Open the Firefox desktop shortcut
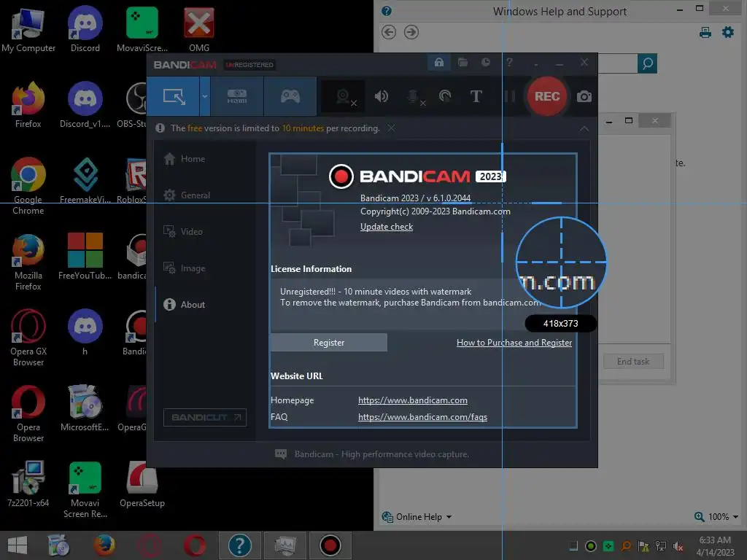747x560 pixels. point(28,105)
